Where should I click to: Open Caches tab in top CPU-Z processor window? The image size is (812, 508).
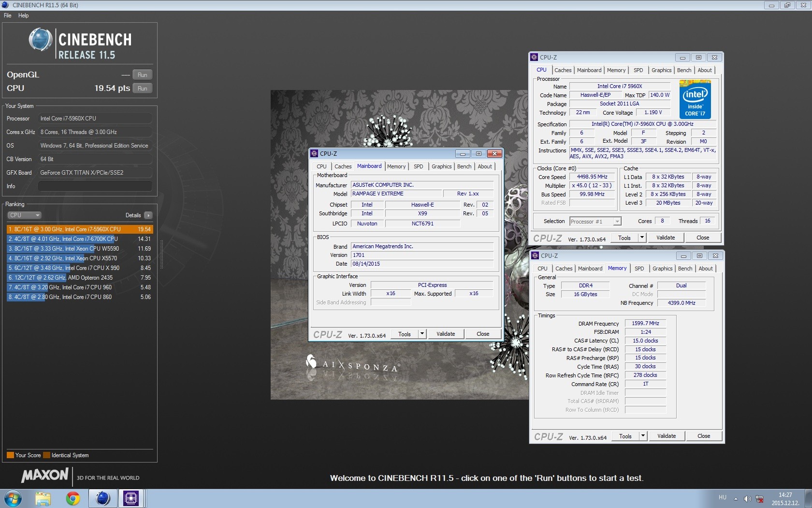(563, 70)
